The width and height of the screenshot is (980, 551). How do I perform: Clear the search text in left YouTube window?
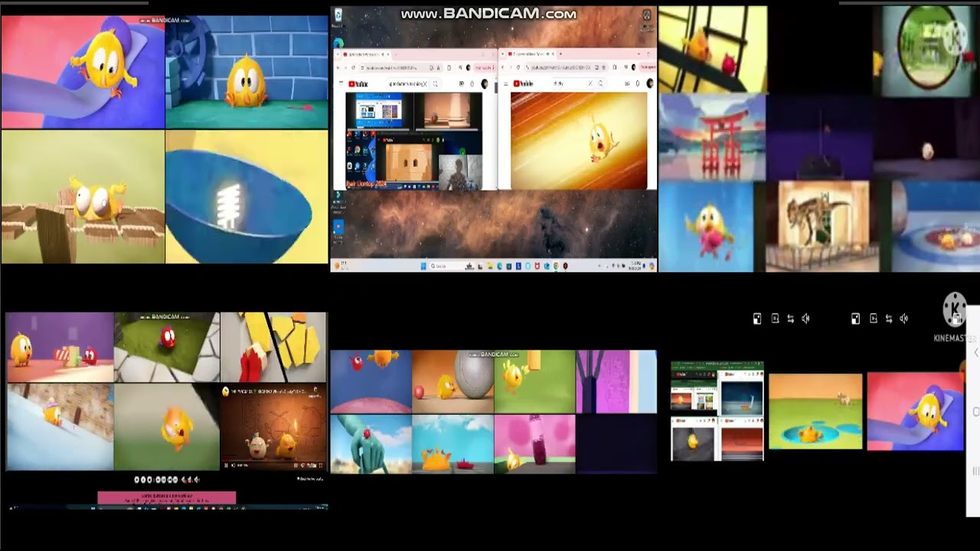point(425,83)
